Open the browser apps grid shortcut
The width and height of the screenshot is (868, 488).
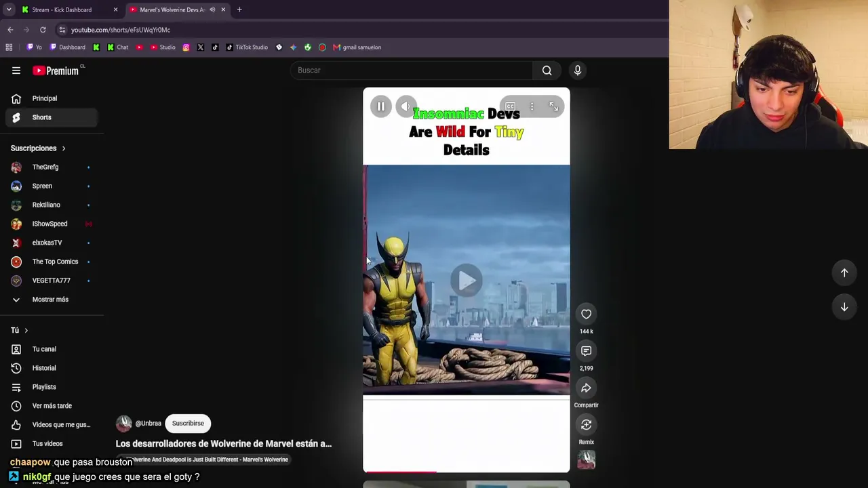click(9, 47)
